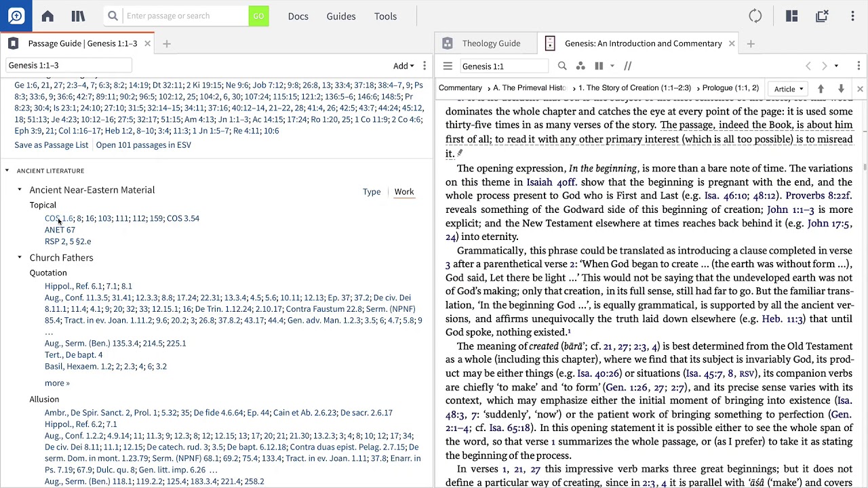The height and width of the screenshot is (488, 868).
Task: Open the Library panel
Action: click(x=78, y=16)
